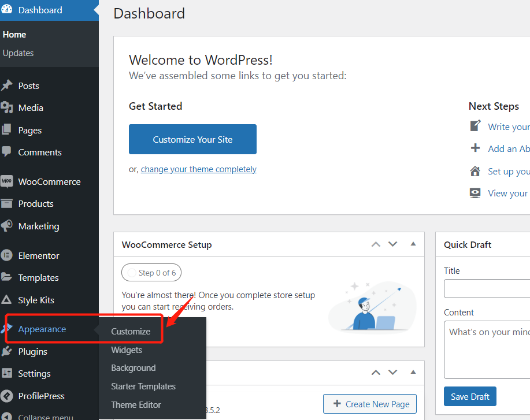
Task: Choose Theme Editor in Appearance flyout
Action: 136,405
